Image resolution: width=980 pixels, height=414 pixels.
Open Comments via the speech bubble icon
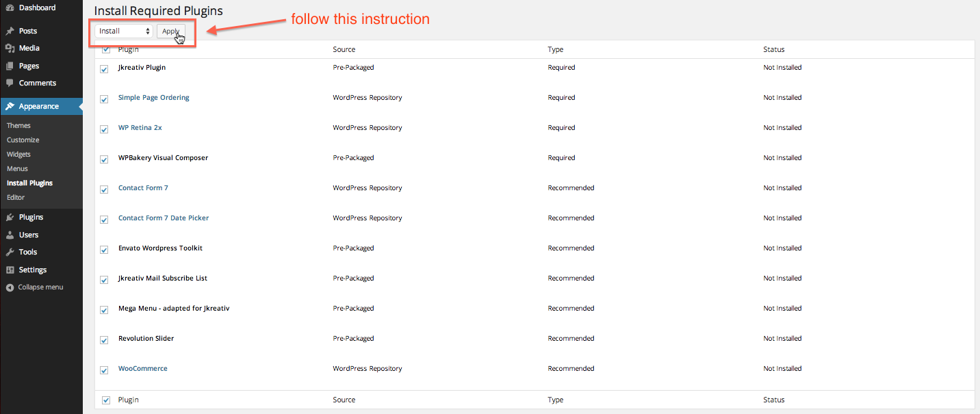(x=11, y=83)
